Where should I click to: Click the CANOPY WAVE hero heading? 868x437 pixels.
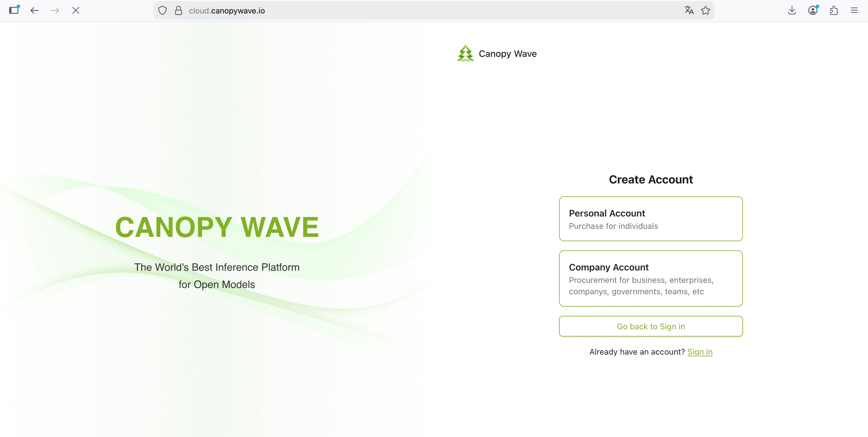[x=217, y=227]
